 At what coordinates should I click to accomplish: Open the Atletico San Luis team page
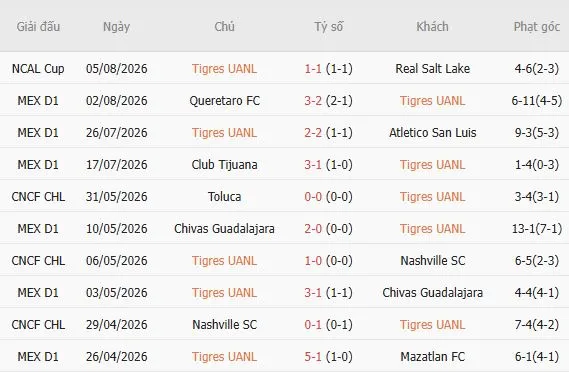click(x=432, y=132)
